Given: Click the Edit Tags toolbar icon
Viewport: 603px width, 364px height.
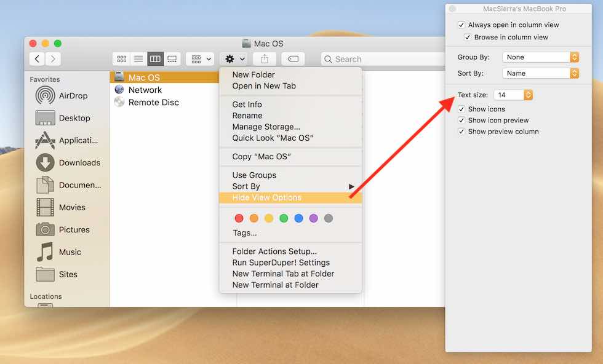Looking at the screenshot, I should coord(293,58).
